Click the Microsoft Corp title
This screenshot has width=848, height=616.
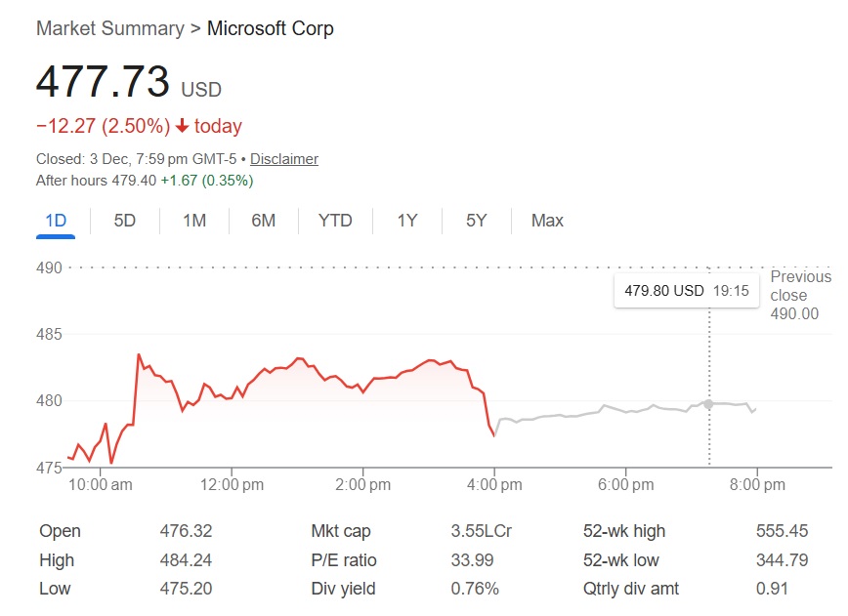pos(271,28)
